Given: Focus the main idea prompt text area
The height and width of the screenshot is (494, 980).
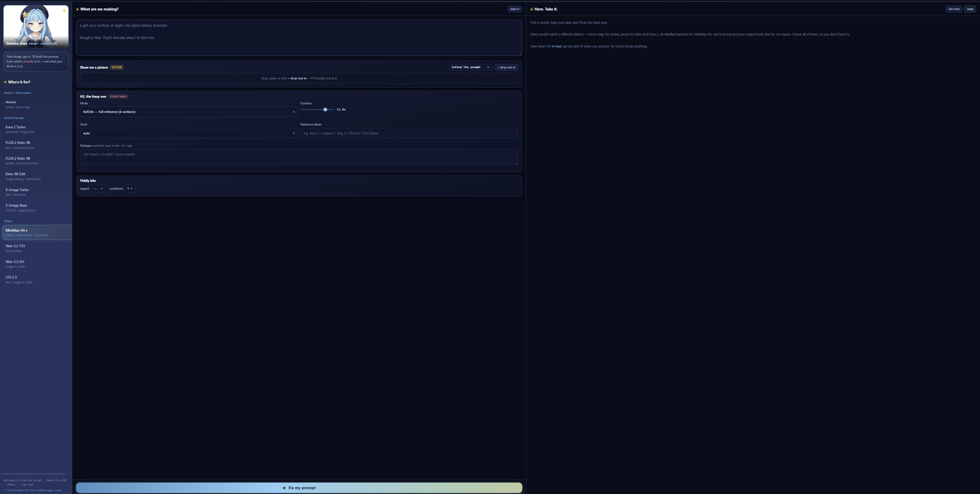Looking at the screenshot, I should pyautogui.click(x=299, y=38).
